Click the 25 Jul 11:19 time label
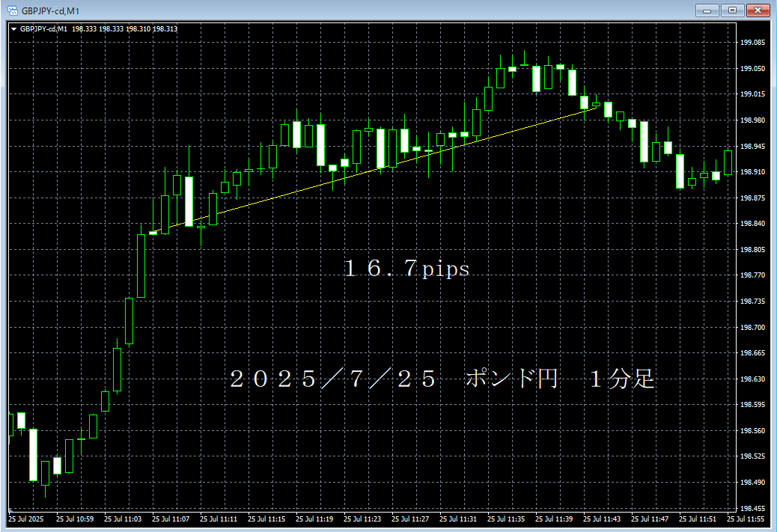 coord(314,519)
